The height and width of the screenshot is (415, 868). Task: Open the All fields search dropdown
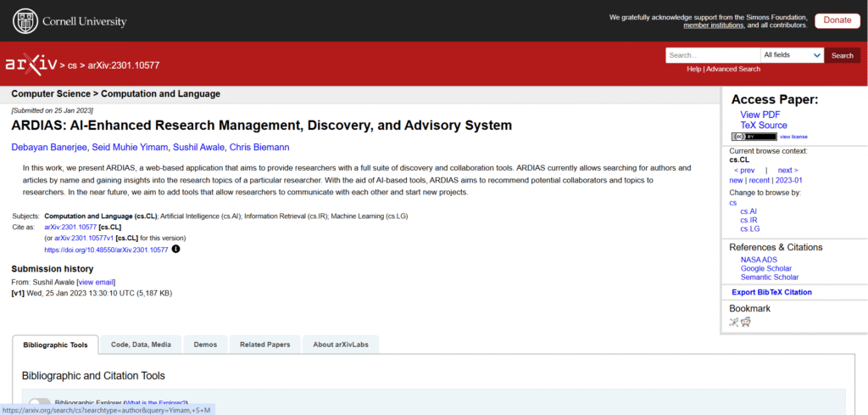792,55
